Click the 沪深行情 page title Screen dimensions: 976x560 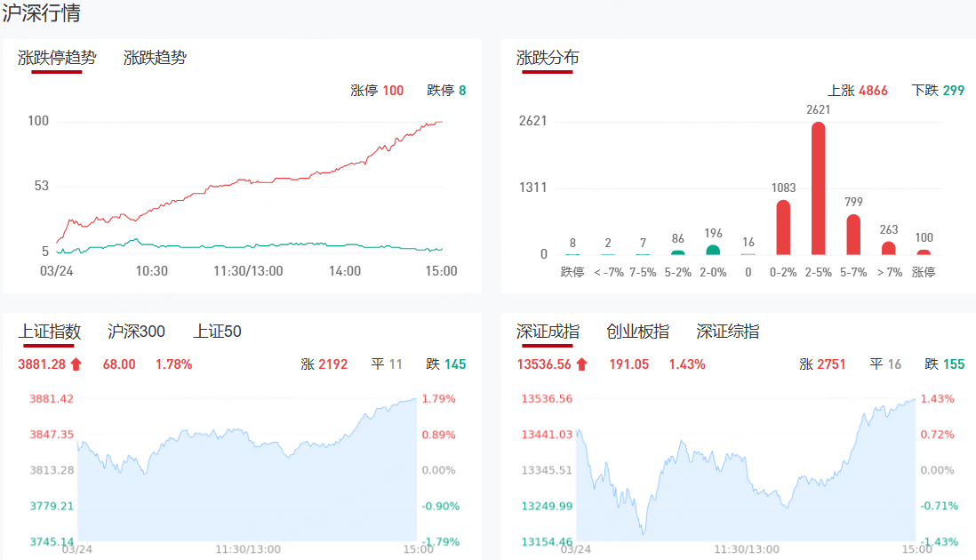point(41,14)
